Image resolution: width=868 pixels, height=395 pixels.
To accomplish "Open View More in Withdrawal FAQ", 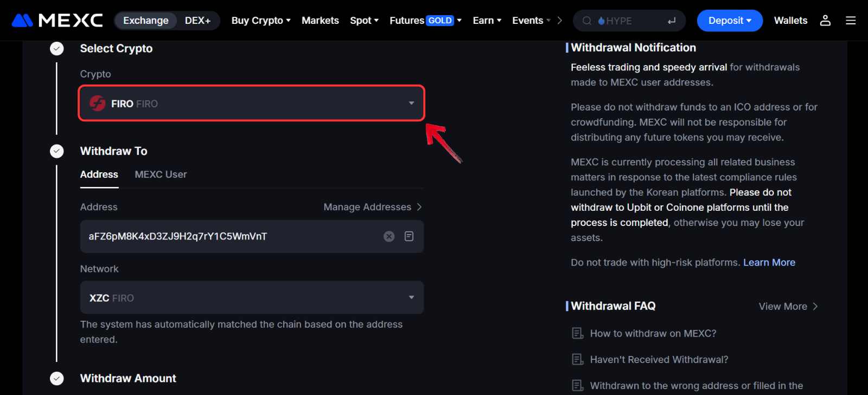I will click(x=788, y=307).
